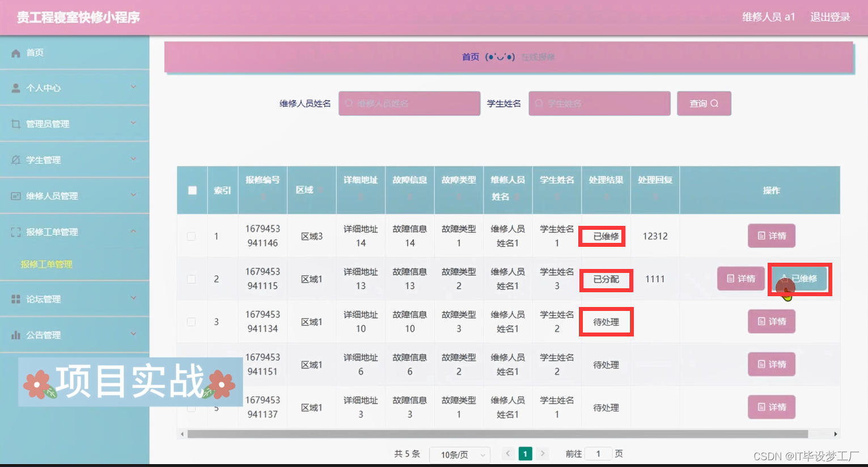The image size is (868, 467).
Task: Click the 共 5 条 total count text
Action: coord(407,453)
